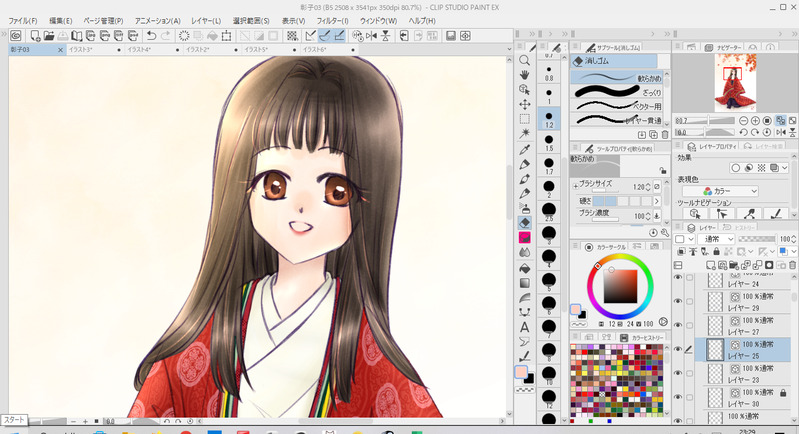Viewport: 799px width, 434px height.
Task: Toggle Lock layer icon in Layer panel
Action: coord(716,252)
